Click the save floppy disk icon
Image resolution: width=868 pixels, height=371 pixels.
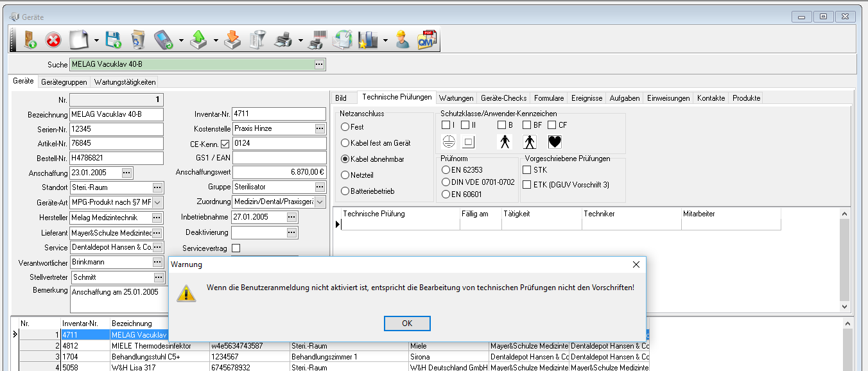(113, 40)
